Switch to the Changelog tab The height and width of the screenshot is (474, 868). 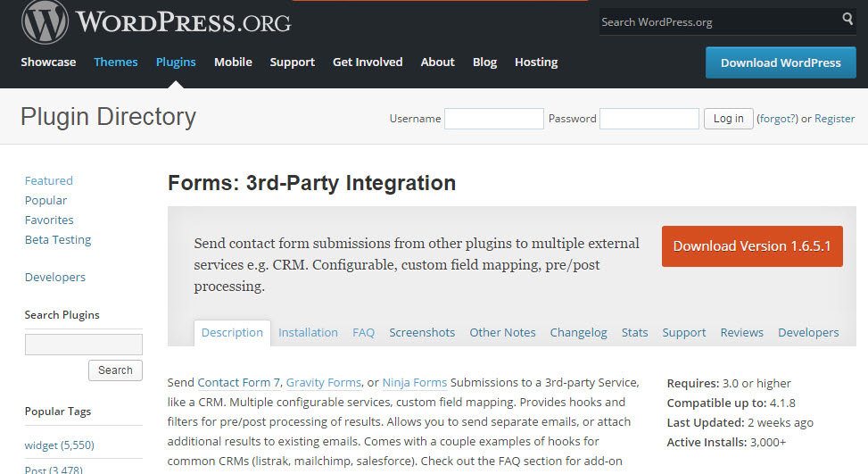click(x=578, y=333)
